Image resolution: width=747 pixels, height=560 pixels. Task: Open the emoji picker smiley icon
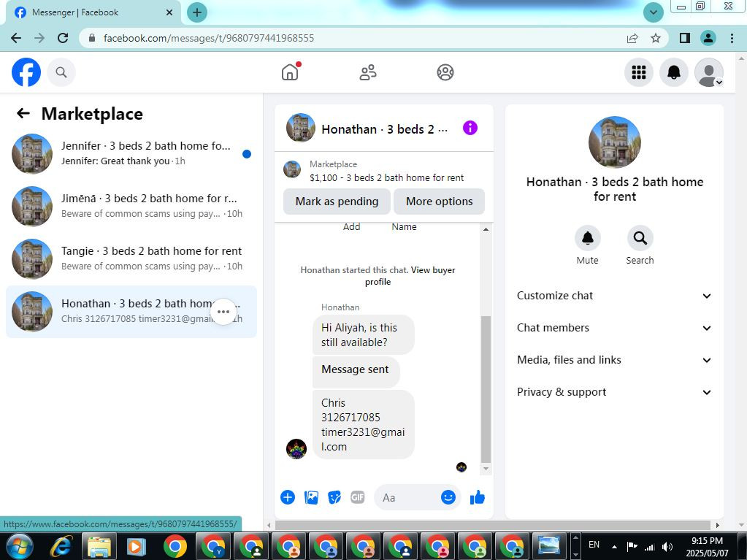448,498
